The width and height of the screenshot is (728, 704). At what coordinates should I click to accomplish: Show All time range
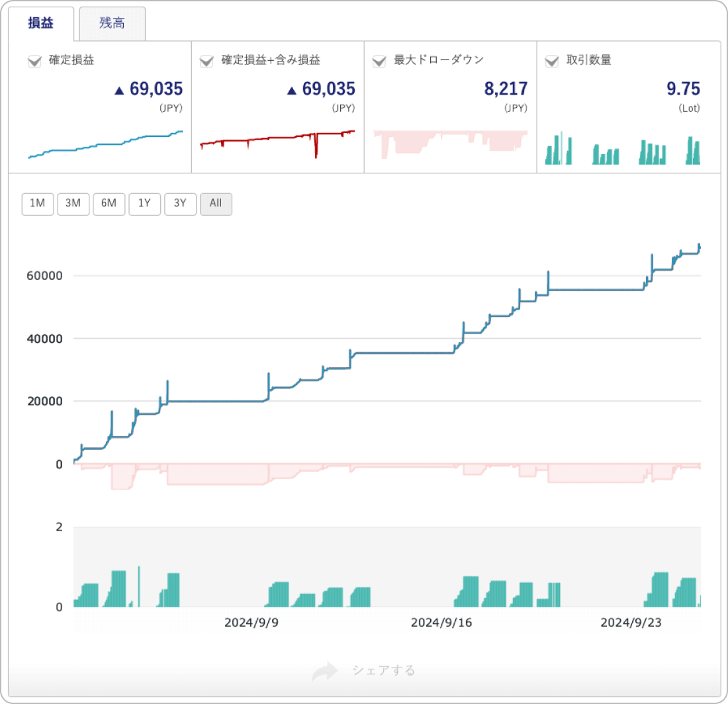coord(216,204)
